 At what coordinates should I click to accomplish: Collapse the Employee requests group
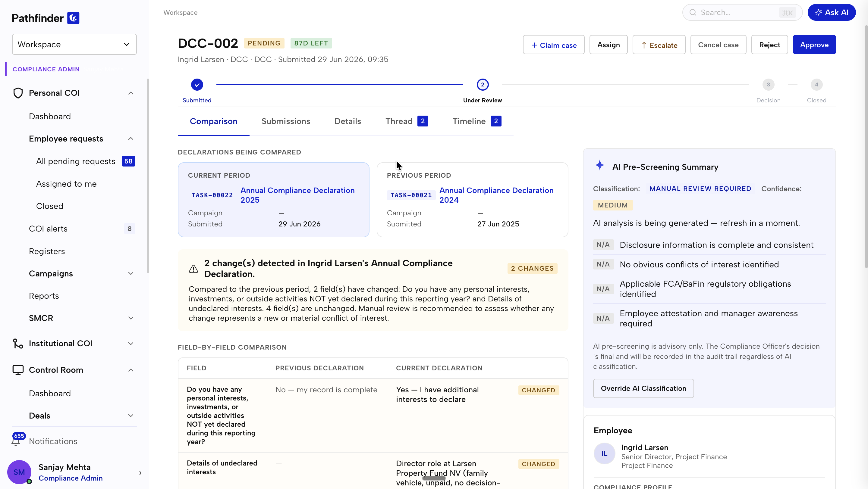click(x=131, y=139)
